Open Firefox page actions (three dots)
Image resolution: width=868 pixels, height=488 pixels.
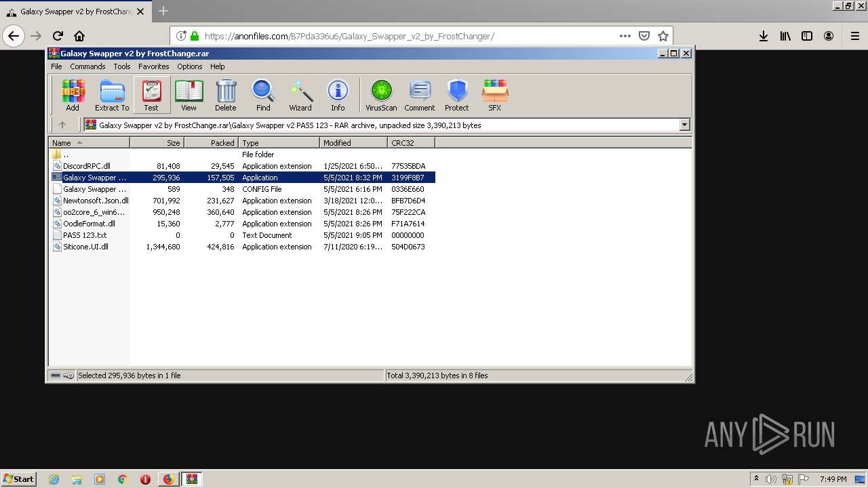[625, 36]
